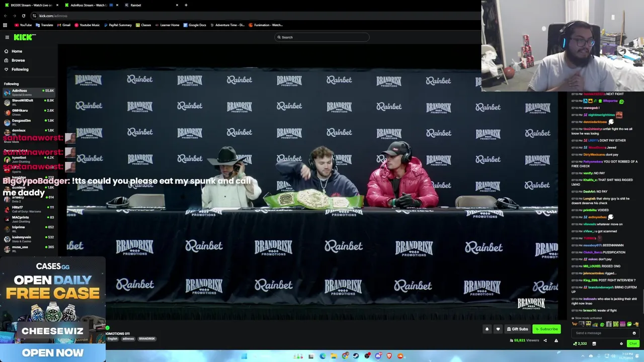
Task: Open Google Docs bookmark
Action: coord(195,25)
